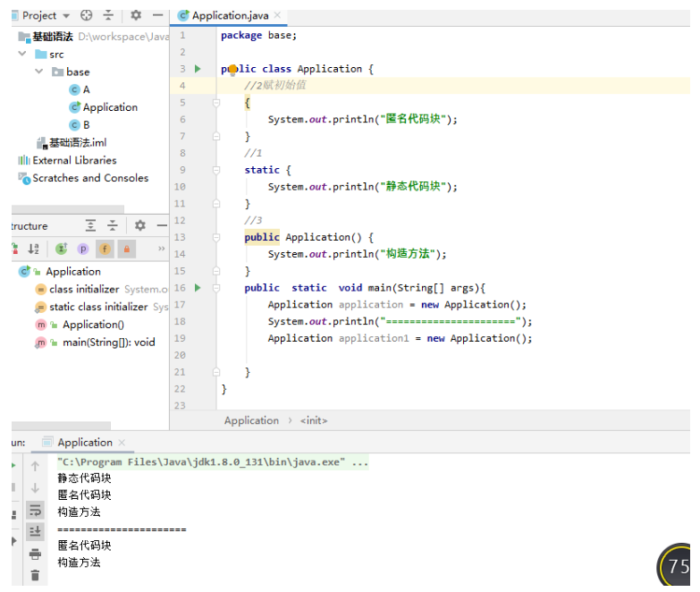This screenshot has height=592, width=700.
Task: Collapse all in Project panel toolbar
Action: tap(108, 15)
